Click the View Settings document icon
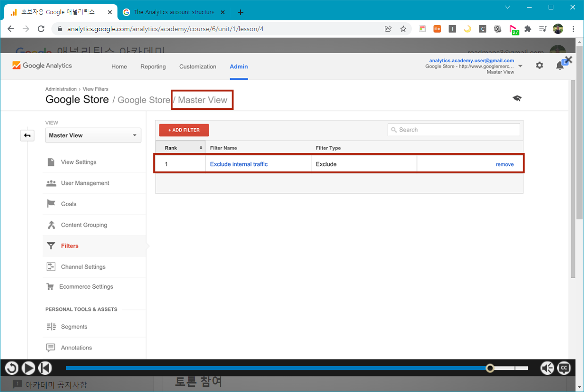Screen dimensions: 584x392 pyautogui.click(x=51, y=162)
